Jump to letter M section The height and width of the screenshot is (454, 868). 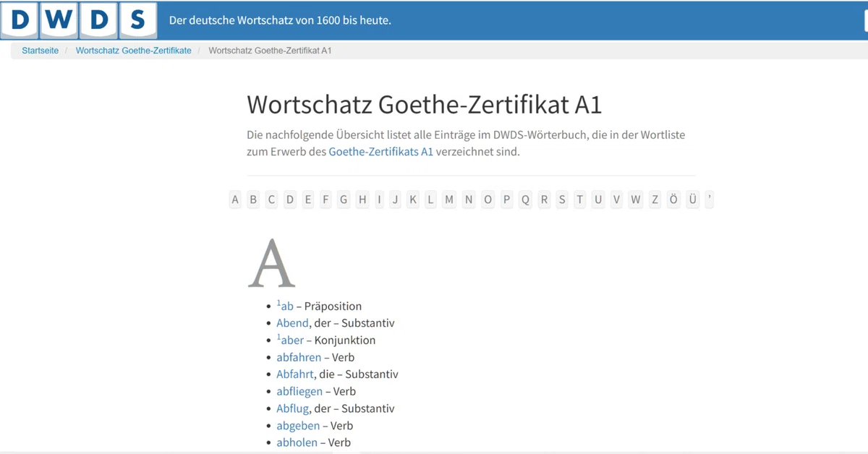click(449, 200)
